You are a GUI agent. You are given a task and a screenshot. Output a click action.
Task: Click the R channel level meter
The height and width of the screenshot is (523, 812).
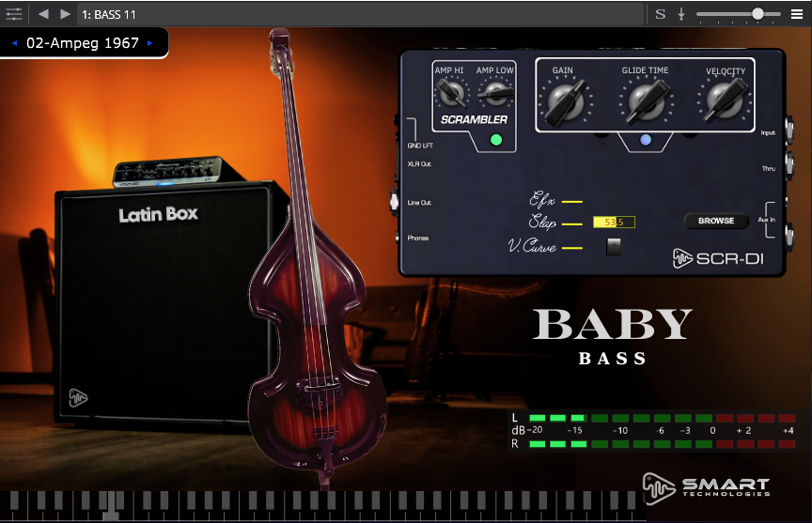point(662,444)
